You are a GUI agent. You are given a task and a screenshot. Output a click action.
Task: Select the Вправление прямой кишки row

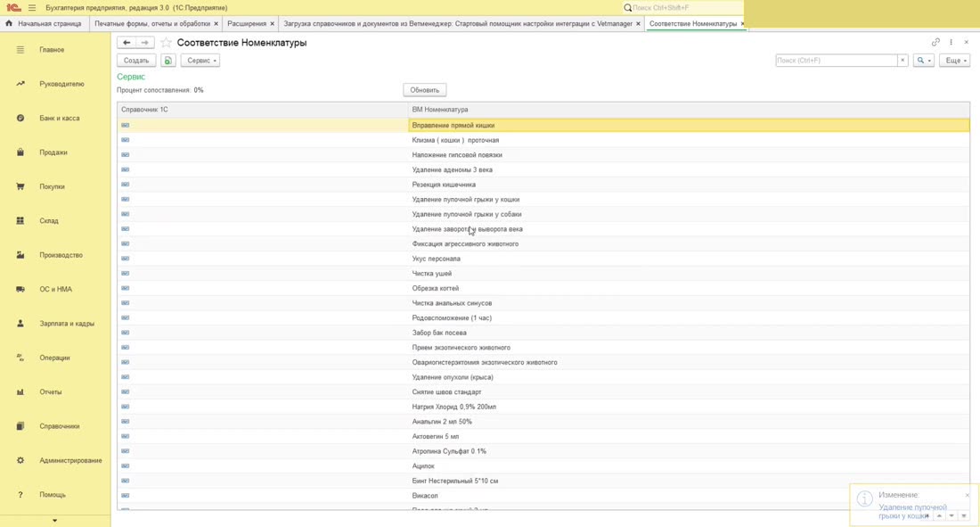543,125
